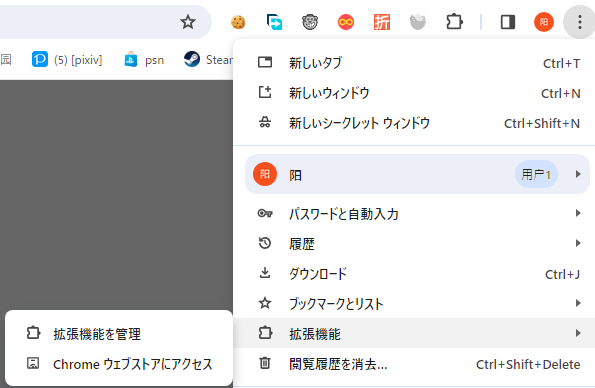Click the trash icon beside 閲覧履歴を消去
Screen dimensions: 595x388
[x=265, y=363]
